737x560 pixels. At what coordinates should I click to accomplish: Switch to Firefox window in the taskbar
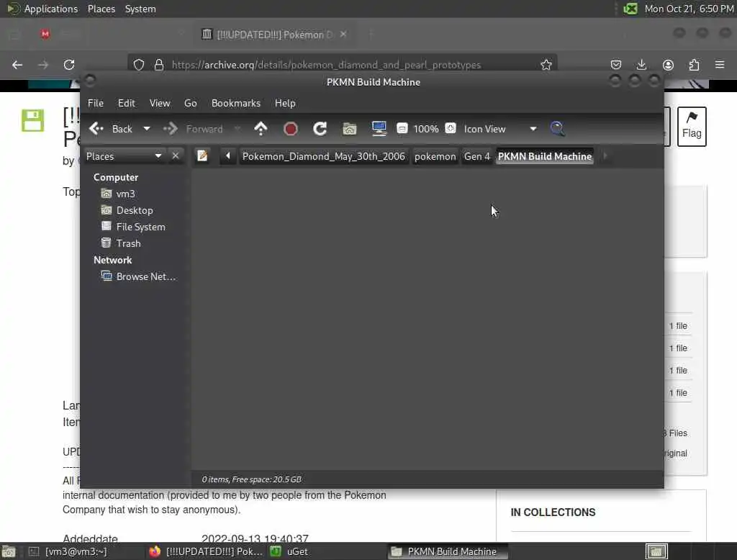coord(205,551)
